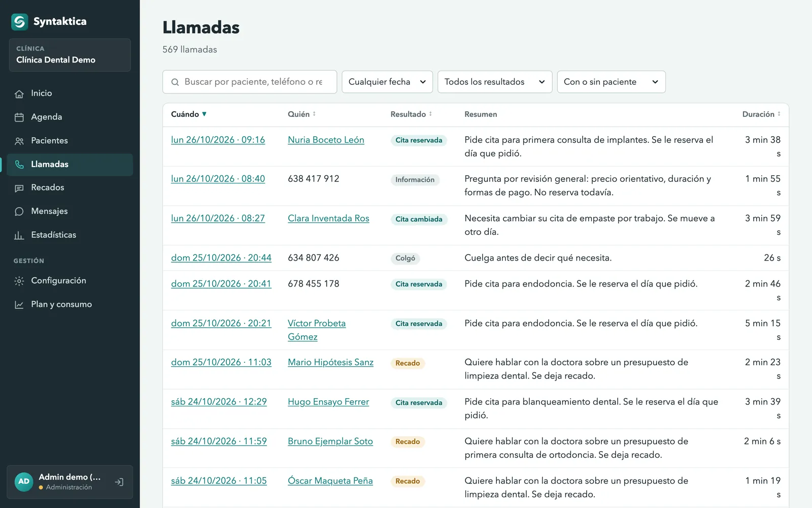Screen dimensions: 812x508
Task: Open the Recados message icon
Action: (19, 188)
